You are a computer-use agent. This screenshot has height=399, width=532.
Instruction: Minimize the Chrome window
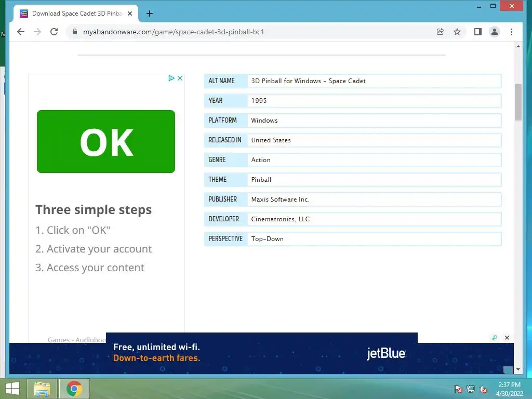pos(478,6)
